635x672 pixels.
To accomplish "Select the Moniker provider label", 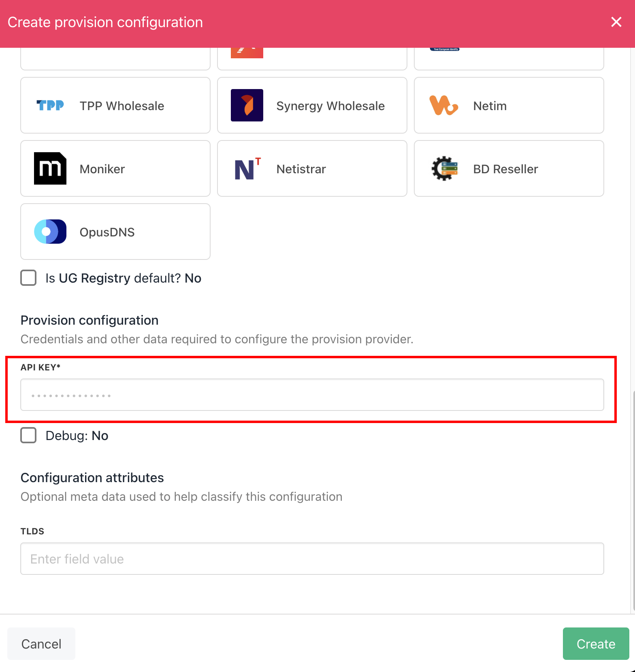I will pos(102,169).
